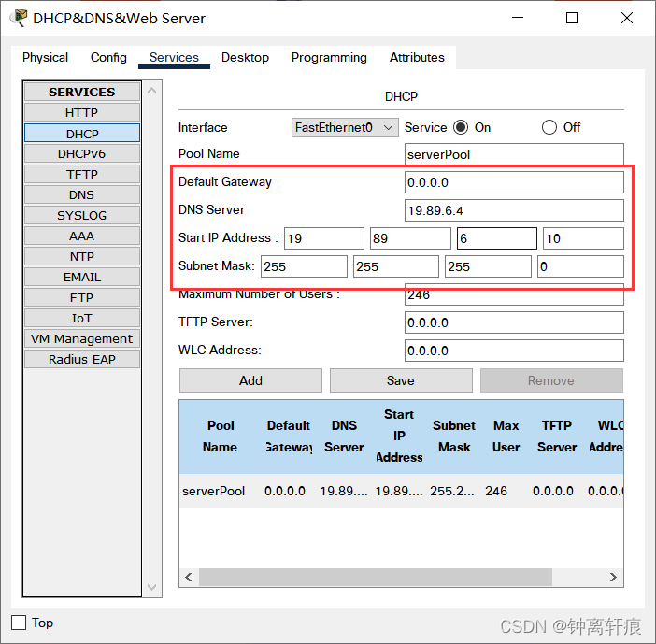Enable the Top checkbox
The image size is (656, 644).
pos(19,623)
